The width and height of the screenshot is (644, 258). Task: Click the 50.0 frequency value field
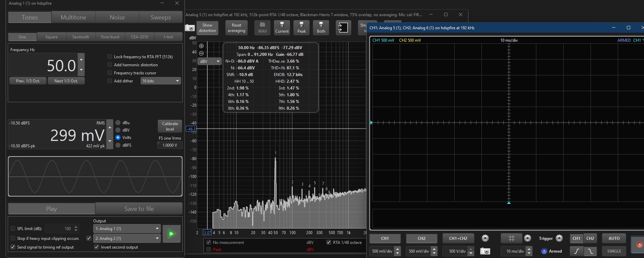44,65
